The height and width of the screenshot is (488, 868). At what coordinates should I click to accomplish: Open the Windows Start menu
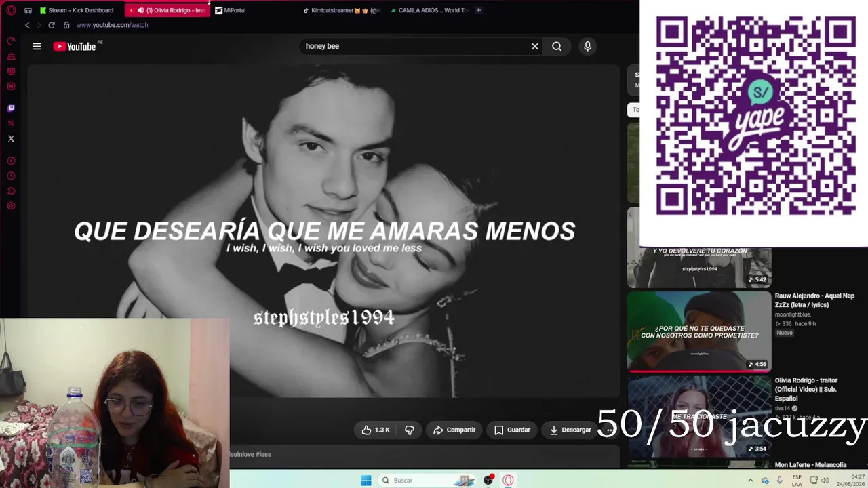coord(366,481)
